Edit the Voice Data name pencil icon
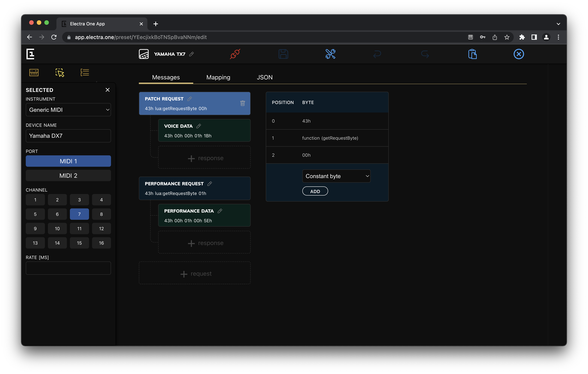This screenshot has height=374, width=588. (199, 126)
